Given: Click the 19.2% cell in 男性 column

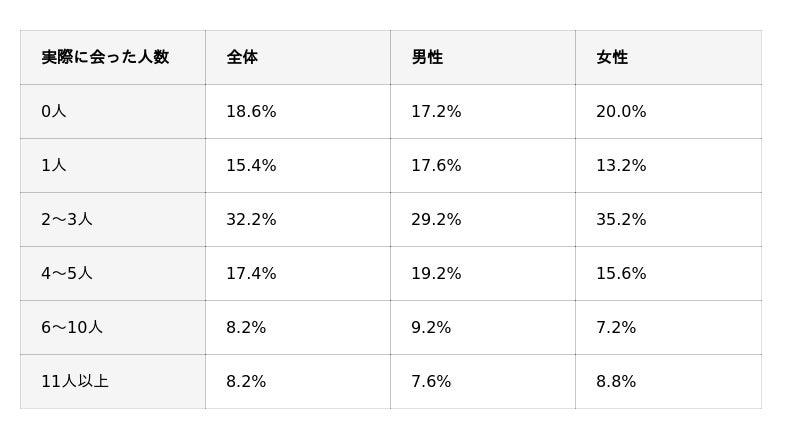Looking at the screenshot, I should 483,274.
